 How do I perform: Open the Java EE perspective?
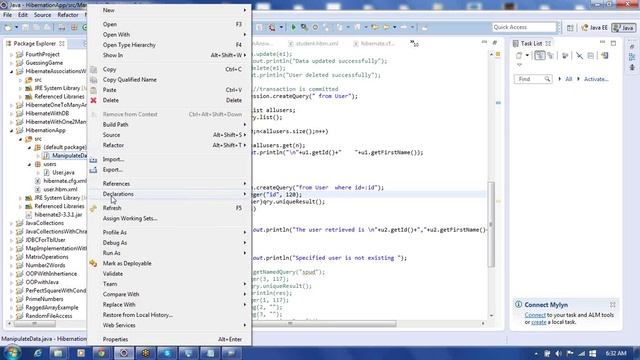point(594,27)
